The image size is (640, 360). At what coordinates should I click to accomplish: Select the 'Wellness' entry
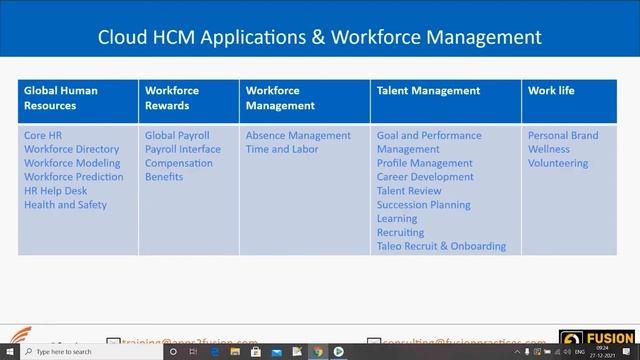pyautogui.click(x=549, y=149)
